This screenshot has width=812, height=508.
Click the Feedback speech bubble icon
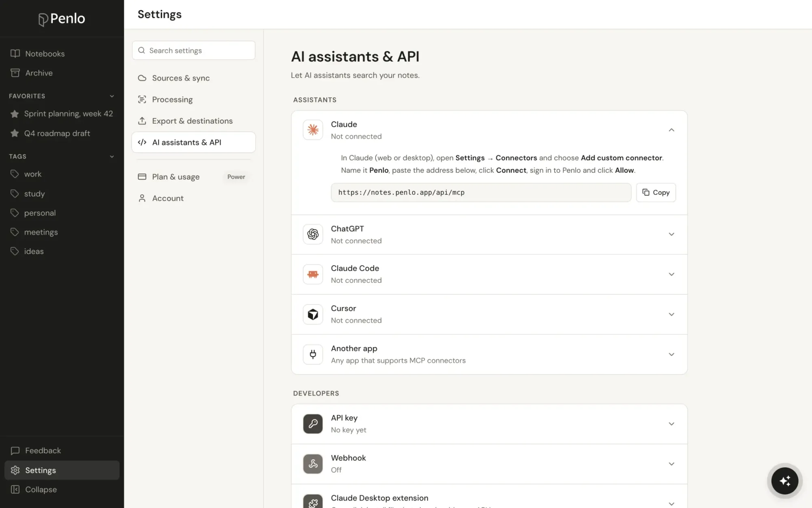point(15,451)
